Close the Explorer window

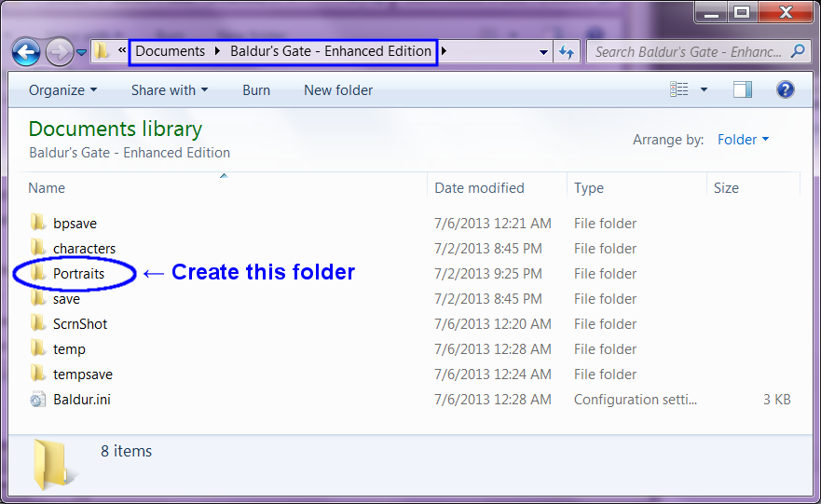tap(786, 12)
